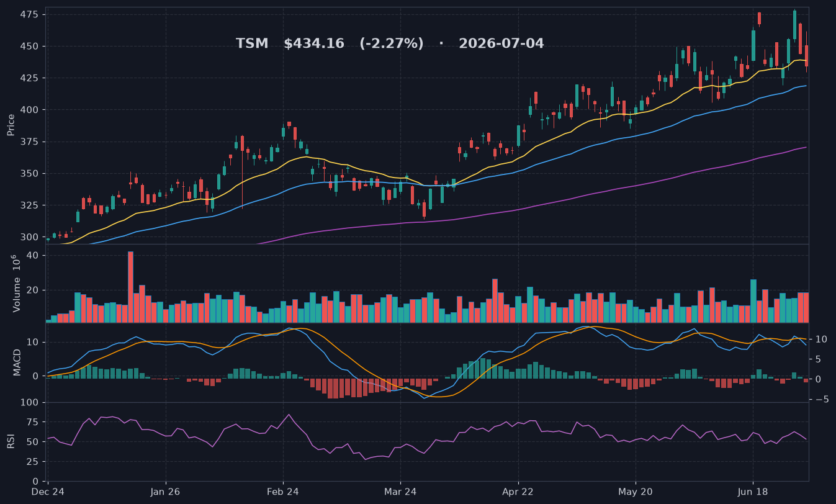Click the Apr 22 date axis label

click(x=518, y=492)
